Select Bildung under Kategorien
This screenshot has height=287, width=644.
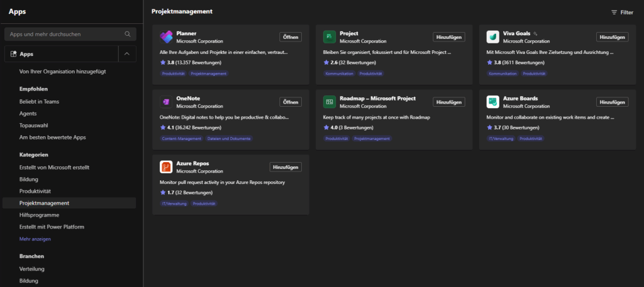pyautogui.click(x=29, y=179)
